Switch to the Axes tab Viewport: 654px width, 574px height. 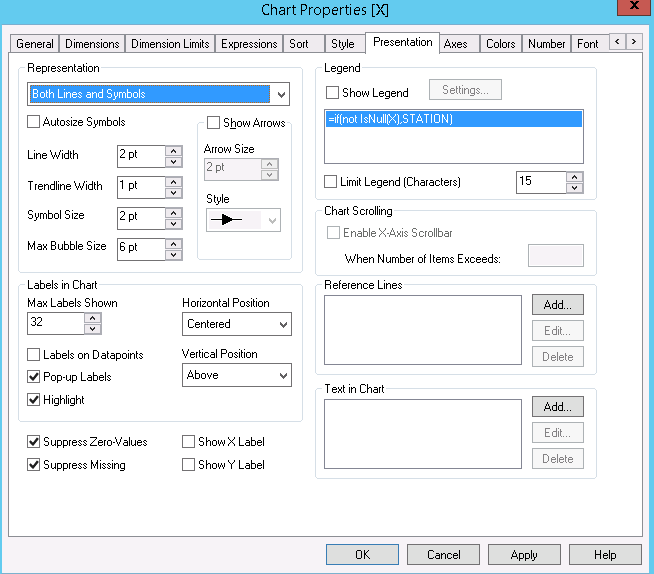(456, 44)
